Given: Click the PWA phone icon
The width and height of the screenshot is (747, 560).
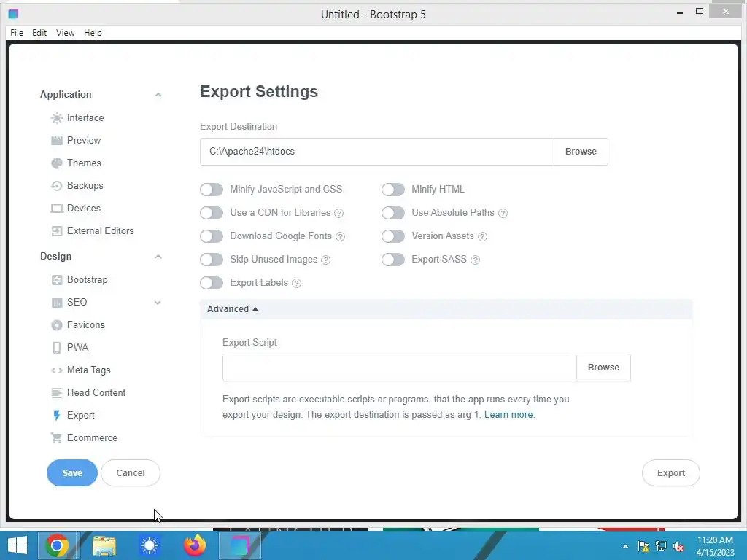Looking at the screenshot, I should (57, 348).
